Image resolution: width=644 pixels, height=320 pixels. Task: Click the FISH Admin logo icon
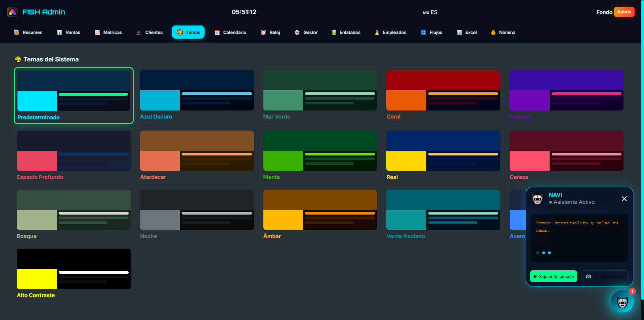click(x=12, y=12)
